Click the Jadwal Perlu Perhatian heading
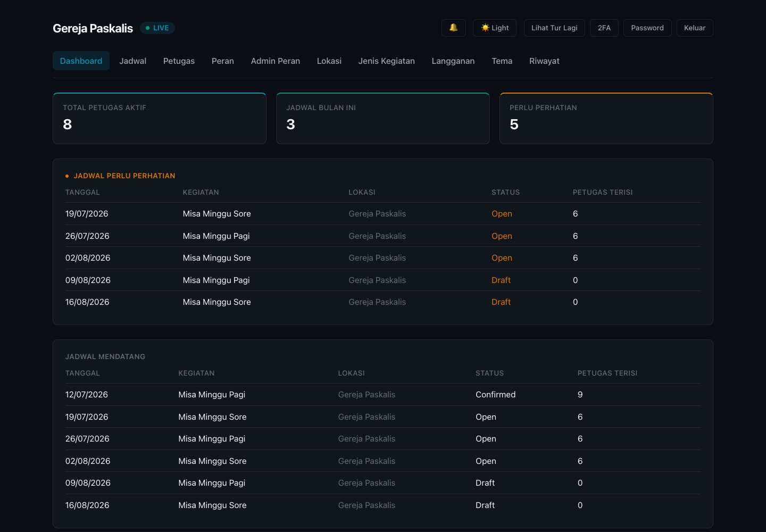The width and height of the screenshot is (766, 532). tap(124, 176)
